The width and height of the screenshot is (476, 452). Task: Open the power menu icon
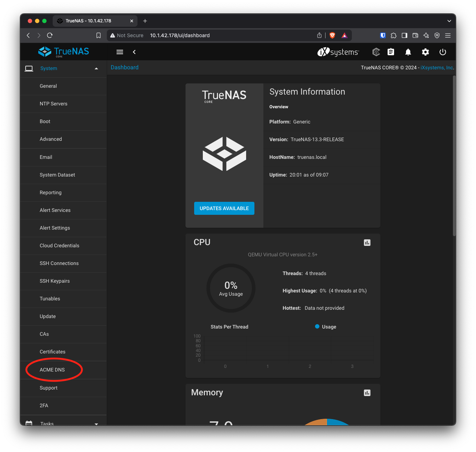[x=443, y=52]
